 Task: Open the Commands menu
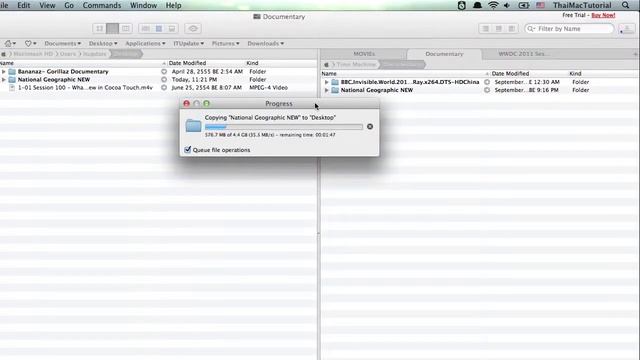[102, 5]
